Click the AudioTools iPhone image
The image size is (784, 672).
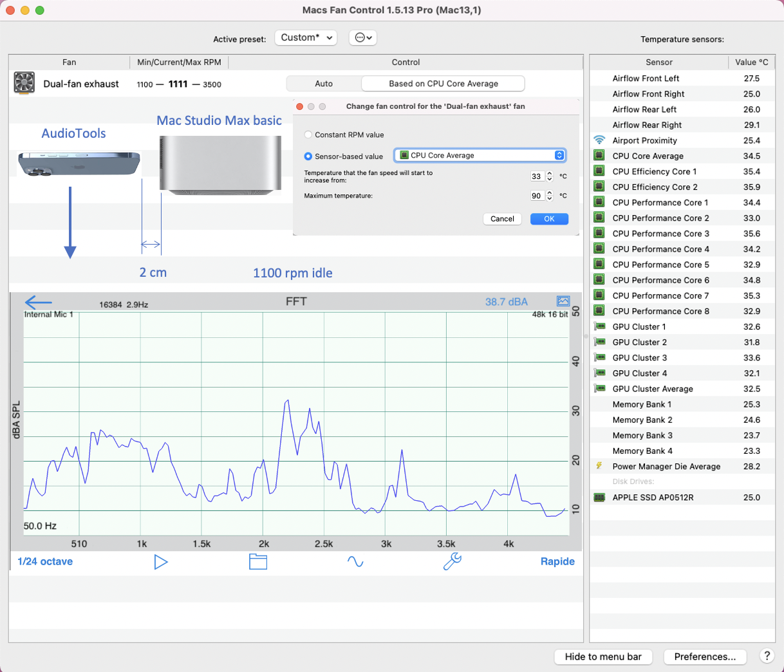click(x=79, y=164)
